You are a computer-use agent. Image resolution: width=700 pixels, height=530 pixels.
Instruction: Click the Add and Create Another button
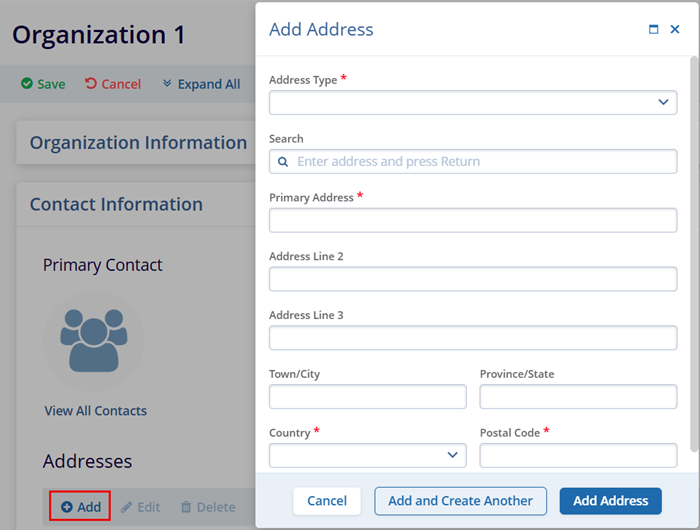tap(460, 501)
